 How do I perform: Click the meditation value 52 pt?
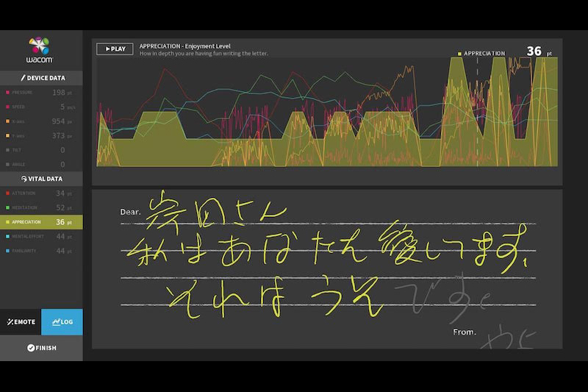pos(64,207)
